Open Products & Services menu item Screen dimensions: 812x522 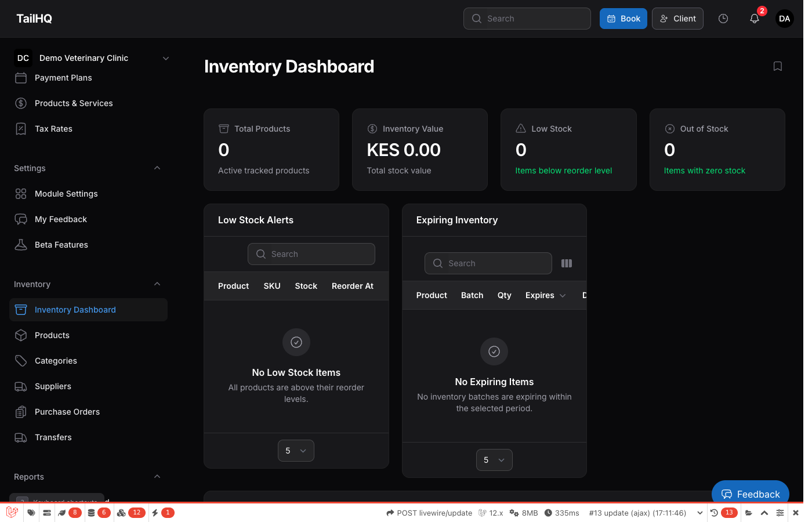coord(74,103)
